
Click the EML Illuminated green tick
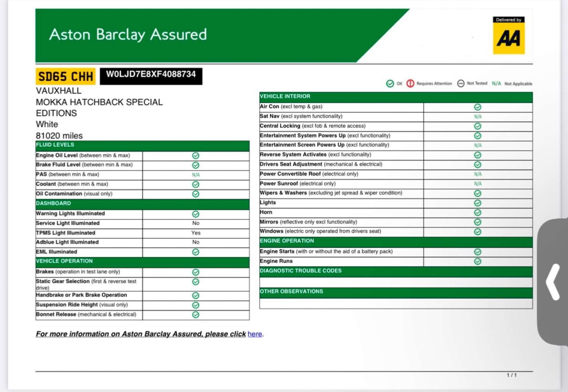[196, 252]
